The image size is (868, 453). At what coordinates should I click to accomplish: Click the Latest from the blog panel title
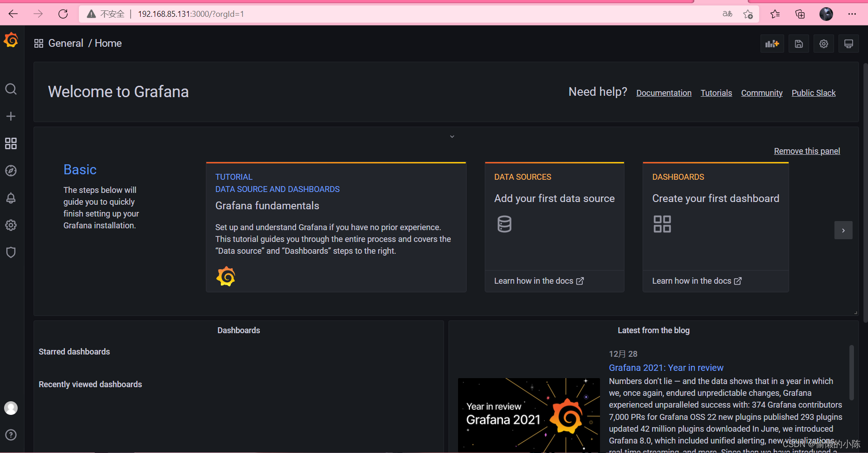point(653,330)
